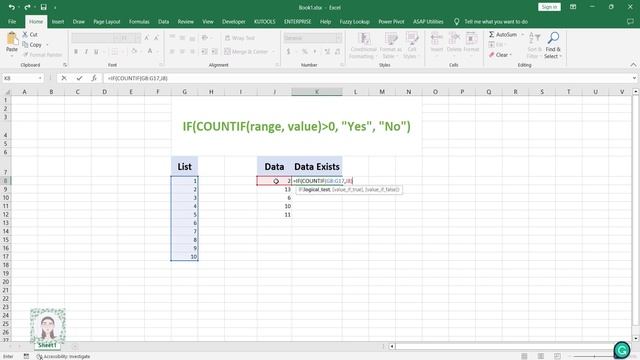This screenshot has width=640, height=360.
Task: Open the Name Box dropdown arrow
Action: 40,78
